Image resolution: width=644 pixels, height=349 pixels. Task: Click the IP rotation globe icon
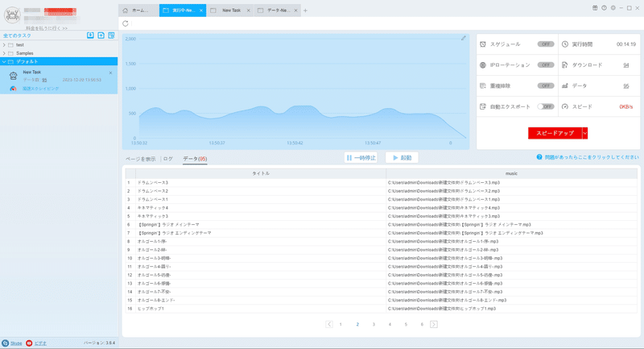pyautogui.click(x=483, y=65)
